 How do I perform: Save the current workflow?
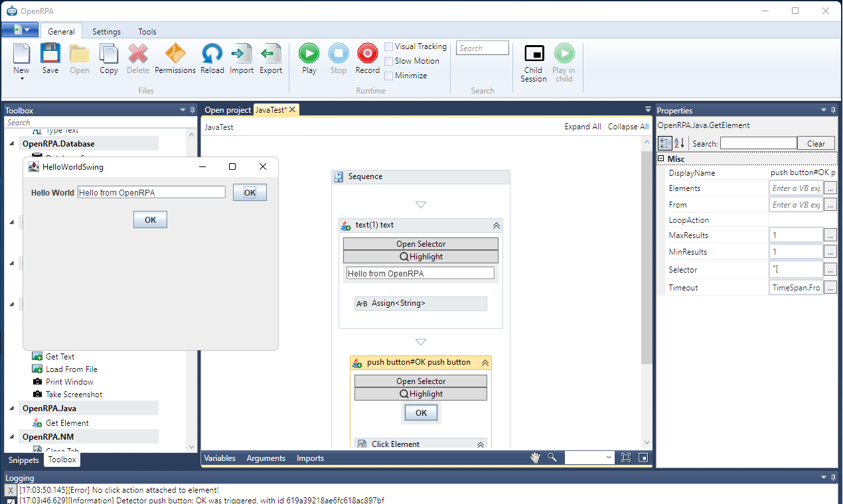(x=50, y=59)
